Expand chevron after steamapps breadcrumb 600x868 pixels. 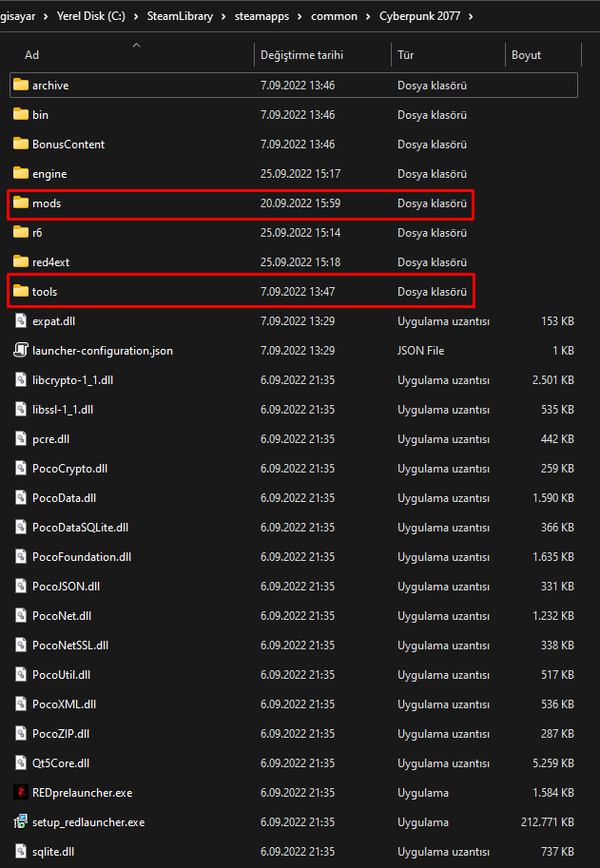pos(300,16)
